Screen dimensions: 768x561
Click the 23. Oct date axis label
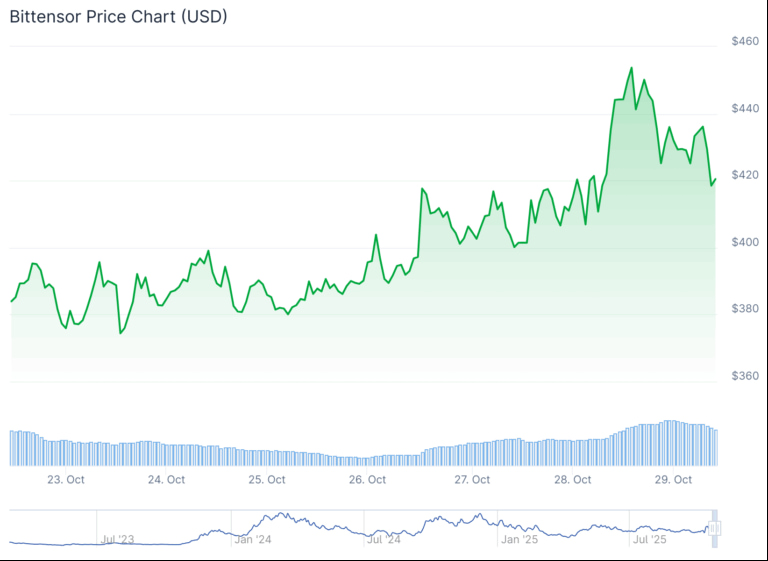(x=66, y=480)
